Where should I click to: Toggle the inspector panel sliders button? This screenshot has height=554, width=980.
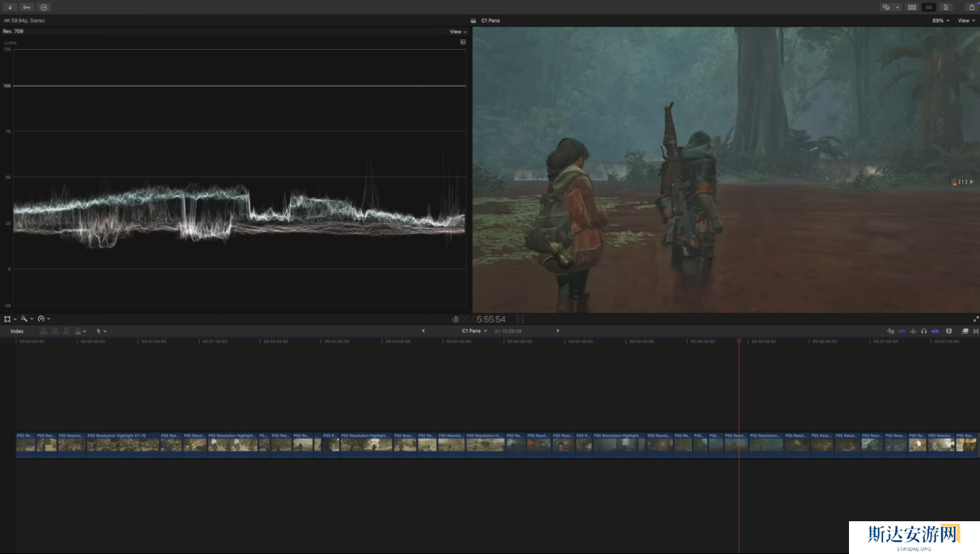[946, 7]
